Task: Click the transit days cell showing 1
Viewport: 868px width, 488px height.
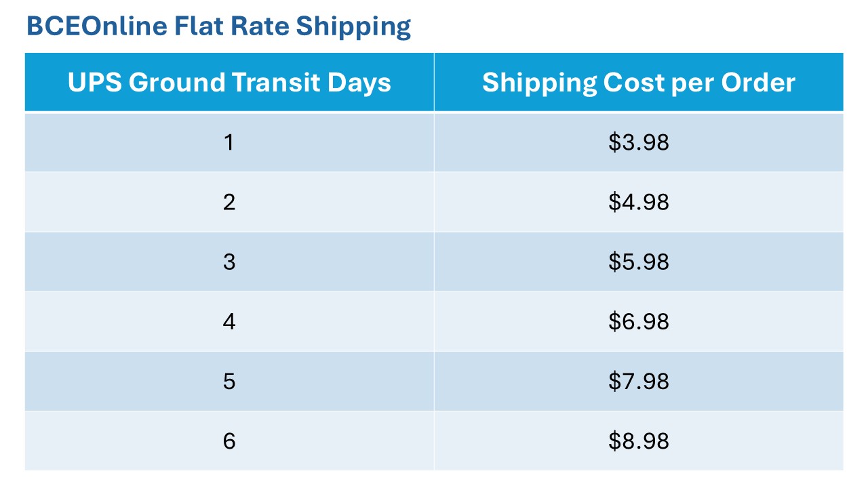Action: point(229,142)
